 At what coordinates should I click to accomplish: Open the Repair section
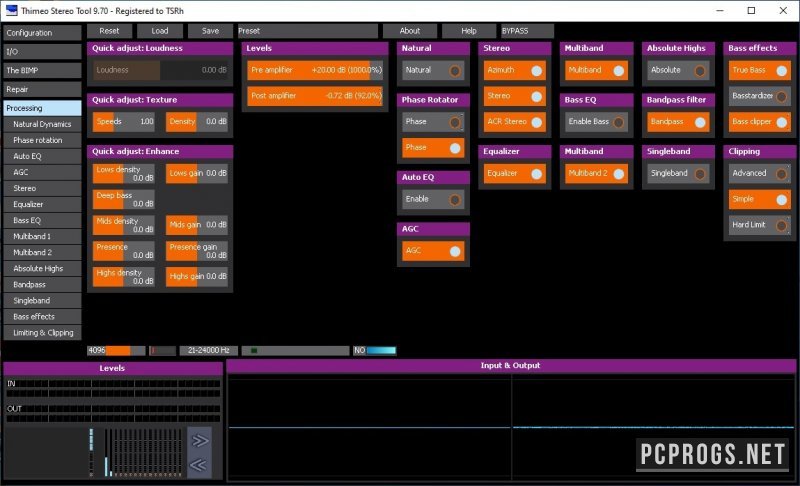coord(42,89)
